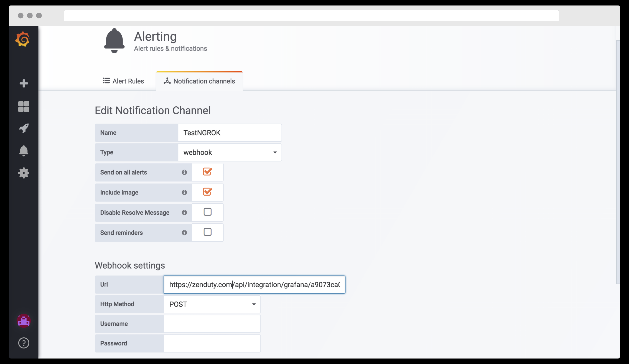Image resolution: width=629 pixels, height=364 pixels.
Task: Open Configuration gear icon in sidebar
Action: coord(24,173)
